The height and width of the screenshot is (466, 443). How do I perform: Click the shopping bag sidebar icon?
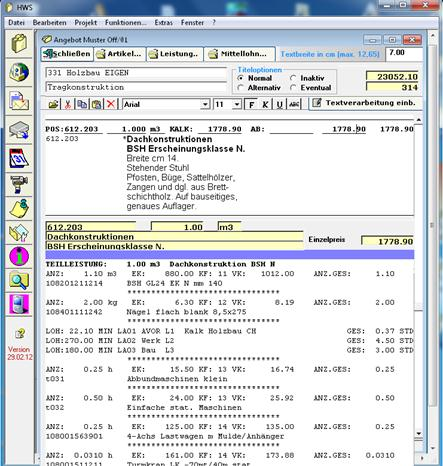point(19,43)
